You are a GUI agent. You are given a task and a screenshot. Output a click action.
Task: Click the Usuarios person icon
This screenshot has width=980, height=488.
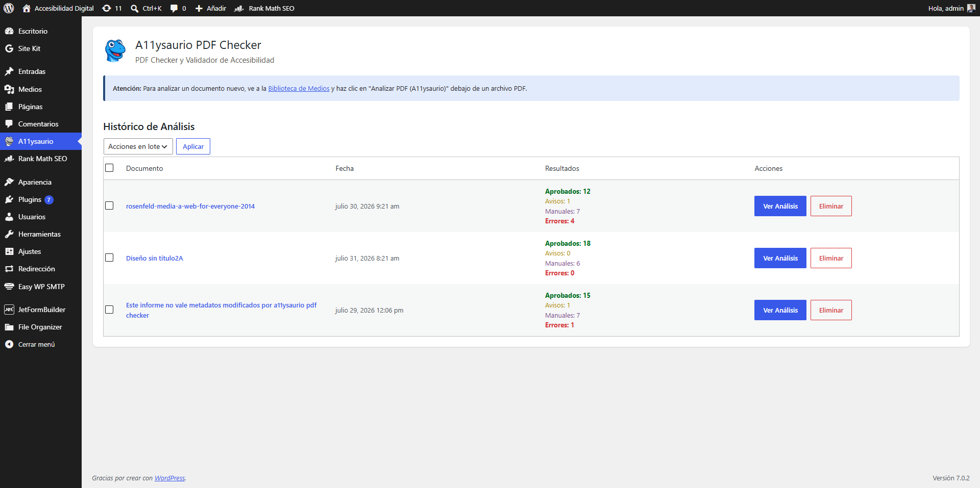coord(9,217)
